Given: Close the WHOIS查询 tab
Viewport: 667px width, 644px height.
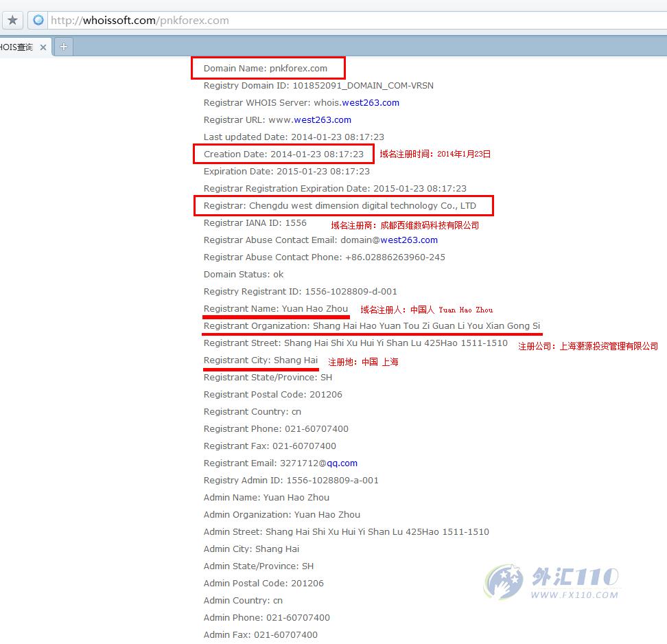Looking at the screenshot, I should tap(43, 47).
